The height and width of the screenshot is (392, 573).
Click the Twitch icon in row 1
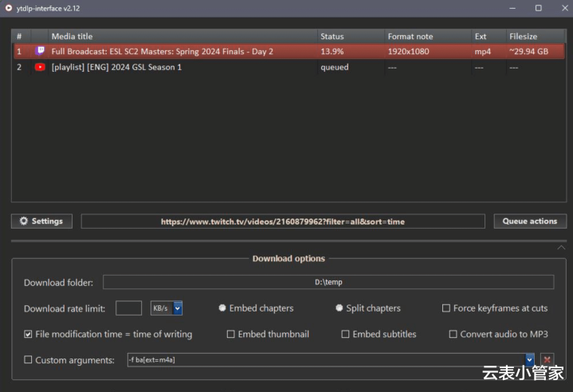(41, 51)
